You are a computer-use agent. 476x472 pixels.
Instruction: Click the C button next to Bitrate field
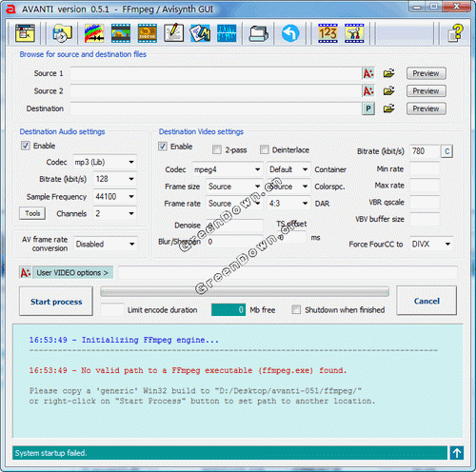pyautogui.click(x=446, y=151)
